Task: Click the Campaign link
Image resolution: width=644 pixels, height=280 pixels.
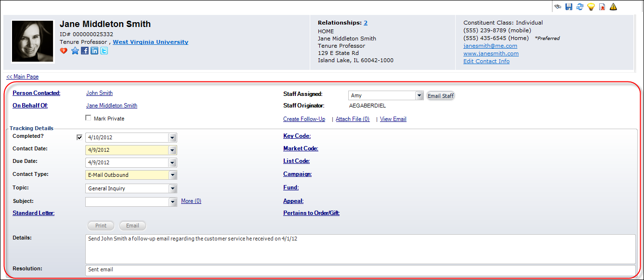Action: click(x=297, y=174)
